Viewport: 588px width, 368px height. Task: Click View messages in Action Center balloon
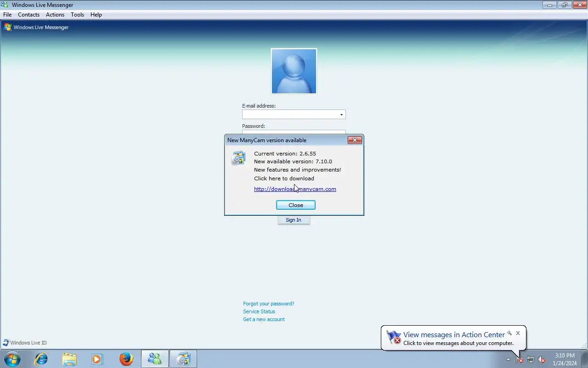pos(454,335)
